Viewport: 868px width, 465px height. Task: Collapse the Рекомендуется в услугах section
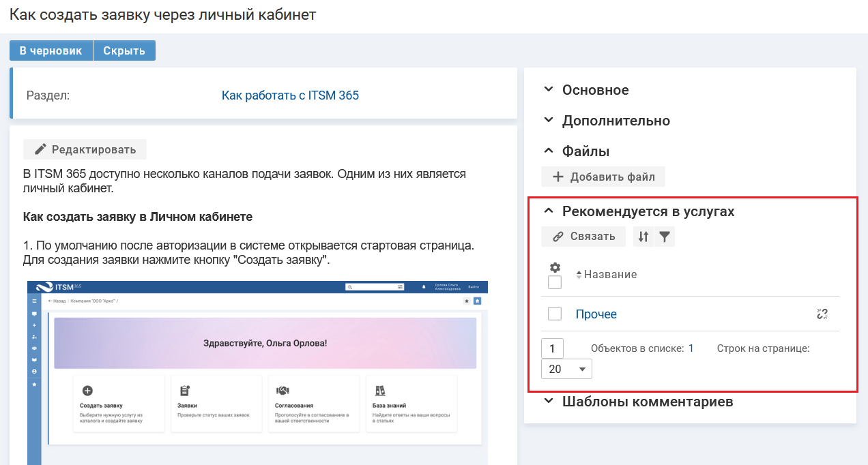[548, 211]
